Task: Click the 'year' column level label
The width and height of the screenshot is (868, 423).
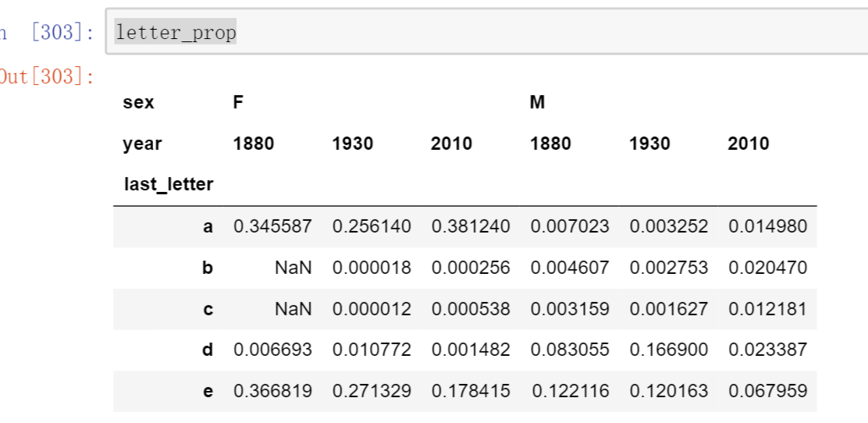Action: coord(142,144)
